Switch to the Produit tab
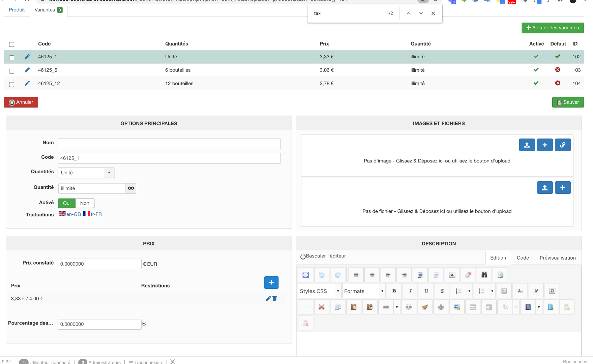 pos(17,10)
